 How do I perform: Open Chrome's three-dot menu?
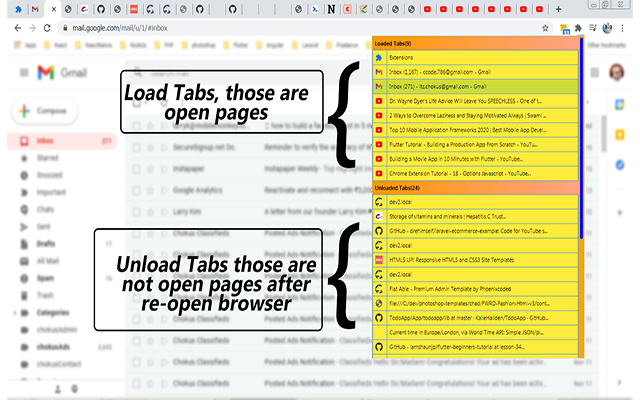622,28
